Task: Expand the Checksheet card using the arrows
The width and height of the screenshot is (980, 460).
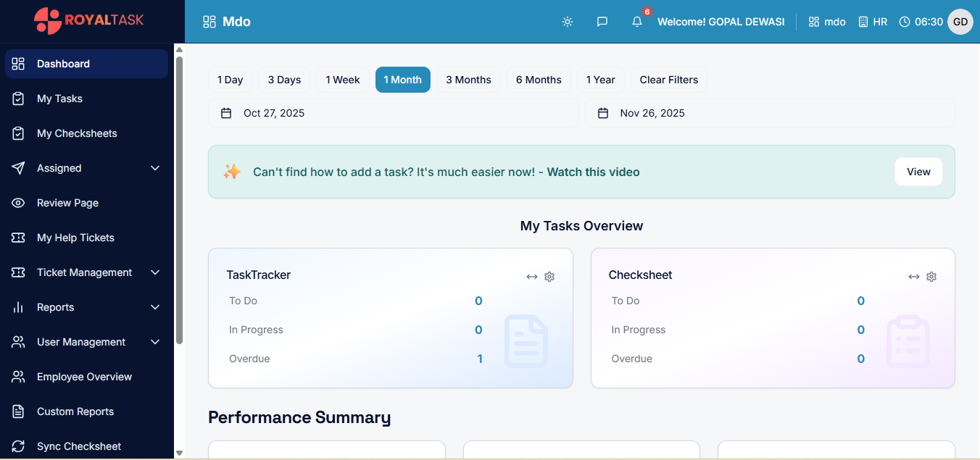Action: coord(914,276)
